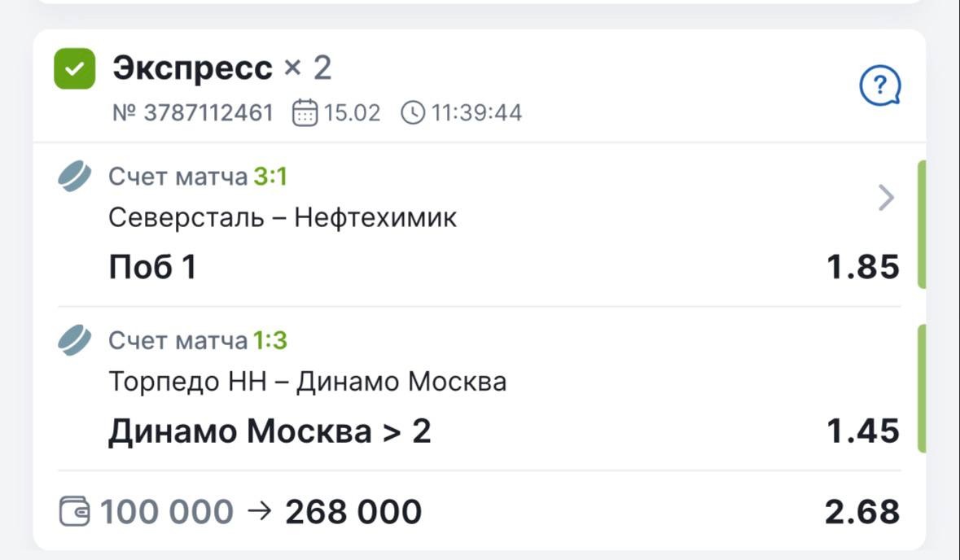Click bet number 3787112461
Image resolution: width=960 pixels, height=560 pixels.
(x=193, y=112)
